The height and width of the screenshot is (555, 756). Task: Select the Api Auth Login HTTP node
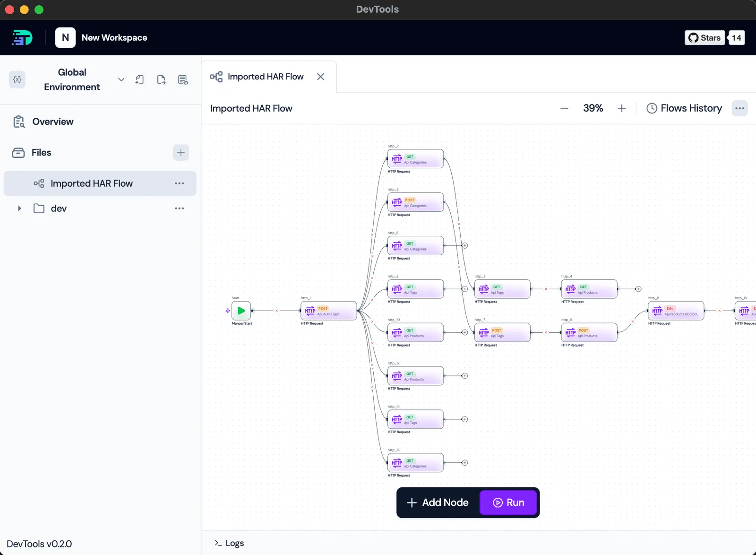coord(328,311)
